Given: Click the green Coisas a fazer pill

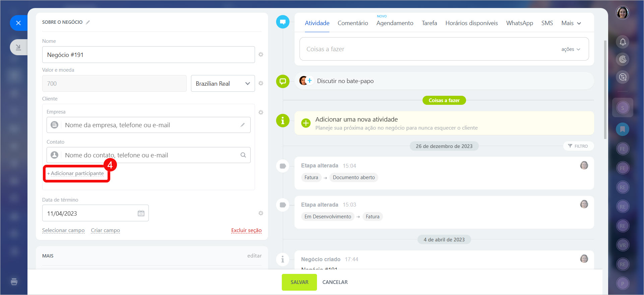Looking at the screenshot, I should [x=444, y=100].
